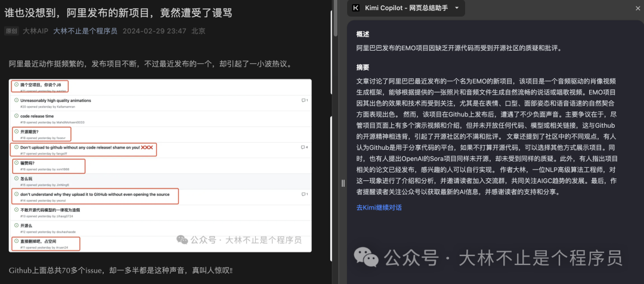Screen dimensions: 644x284
Task: Click the publish time 2024-02-29 23:47
Action: coord(154,31)
